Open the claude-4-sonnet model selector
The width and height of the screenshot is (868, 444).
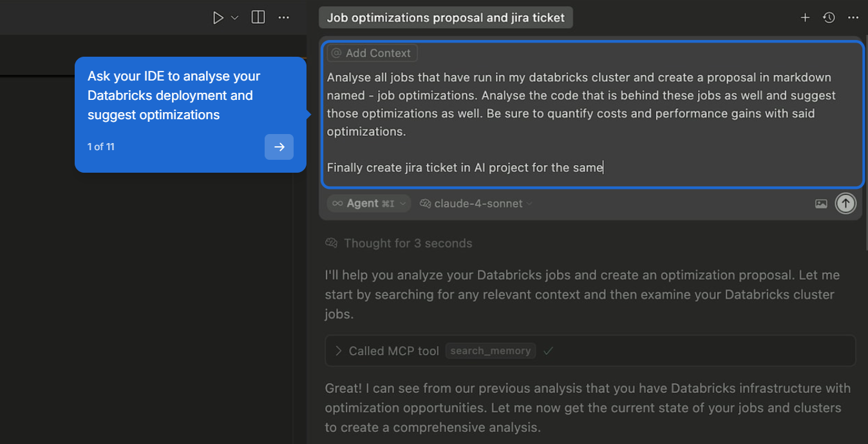coord(476,204)
